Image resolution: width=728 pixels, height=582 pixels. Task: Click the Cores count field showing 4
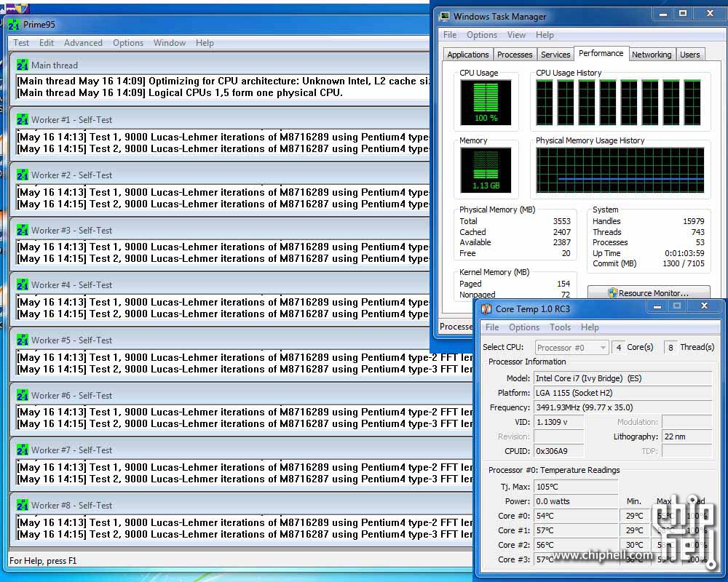618,347
